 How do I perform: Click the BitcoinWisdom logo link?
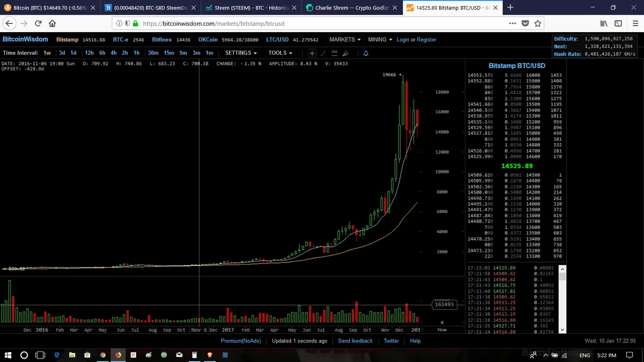coord(25,39)
